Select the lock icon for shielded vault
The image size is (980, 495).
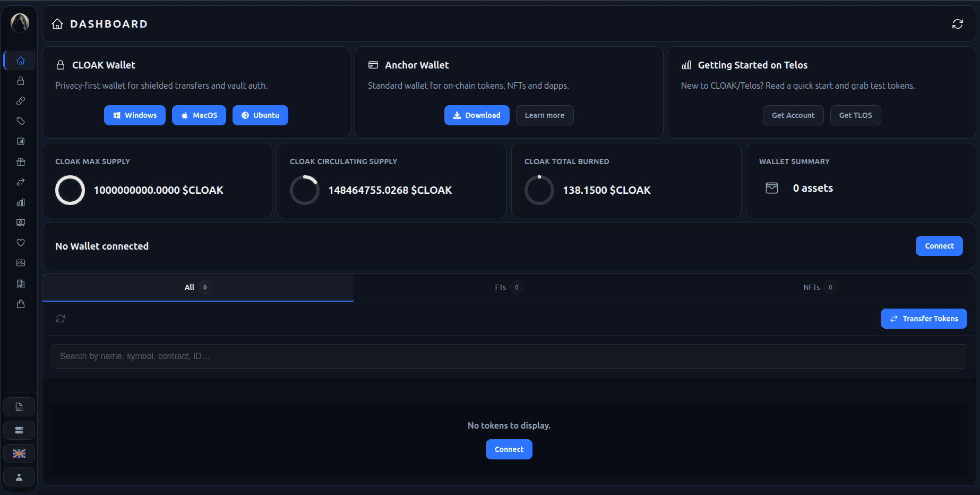20,81
